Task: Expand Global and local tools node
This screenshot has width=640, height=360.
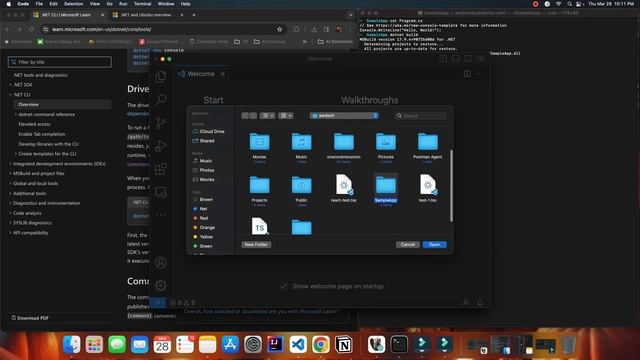Action: pos(11,184)
